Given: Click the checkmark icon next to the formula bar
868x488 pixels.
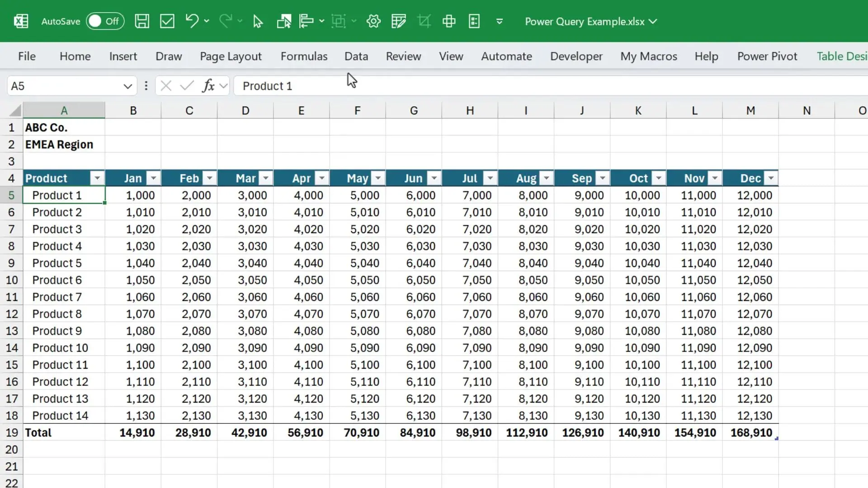Looking at the screenshot, I should click(186, 85).
